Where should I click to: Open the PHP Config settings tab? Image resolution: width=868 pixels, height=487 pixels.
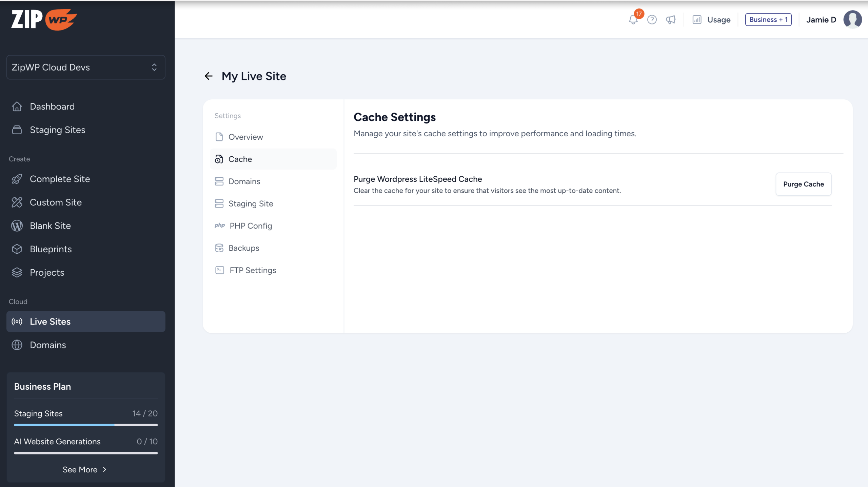pos(251,226)
